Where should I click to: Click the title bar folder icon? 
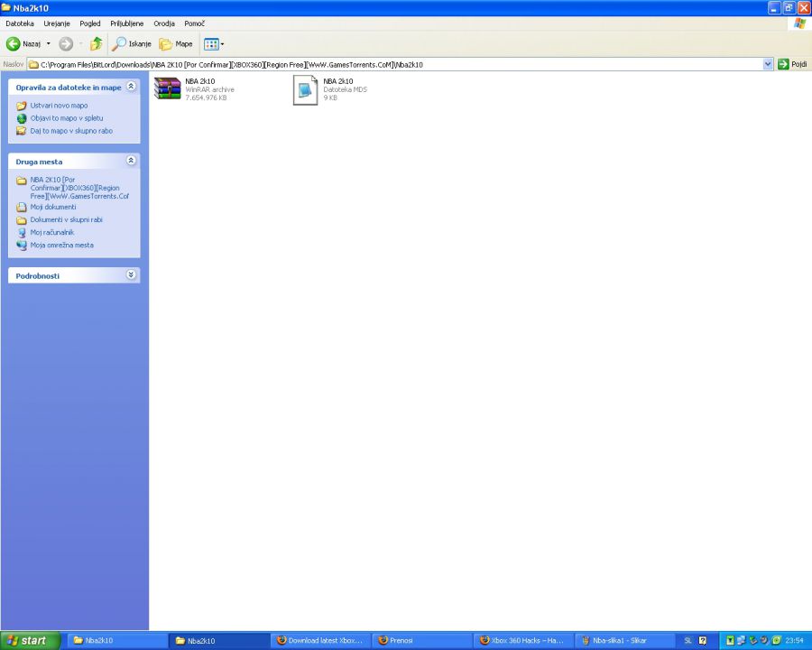click(x=6, y=8)
